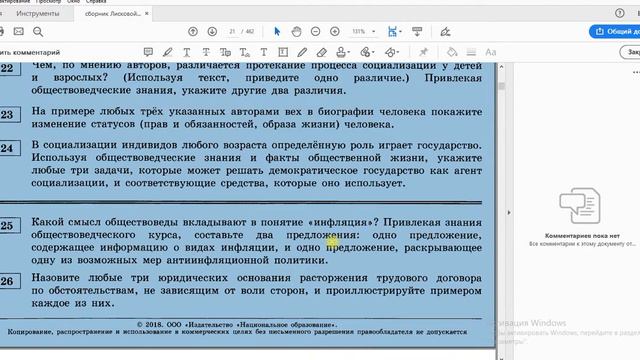
Task: Select the strikethrough text tool
Action: (206, 52)
